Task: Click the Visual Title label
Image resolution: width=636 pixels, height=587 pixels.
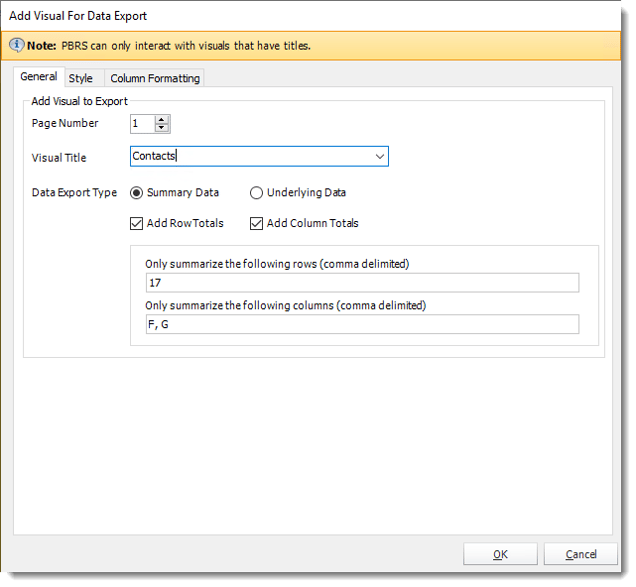Action: [59, 158]
